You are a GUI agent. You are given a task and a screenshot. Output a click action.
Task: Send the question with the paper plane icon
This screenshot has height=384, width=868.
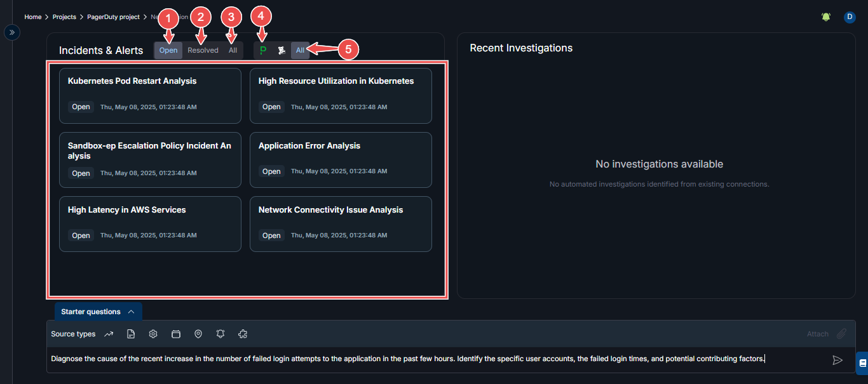pos(837,360)
